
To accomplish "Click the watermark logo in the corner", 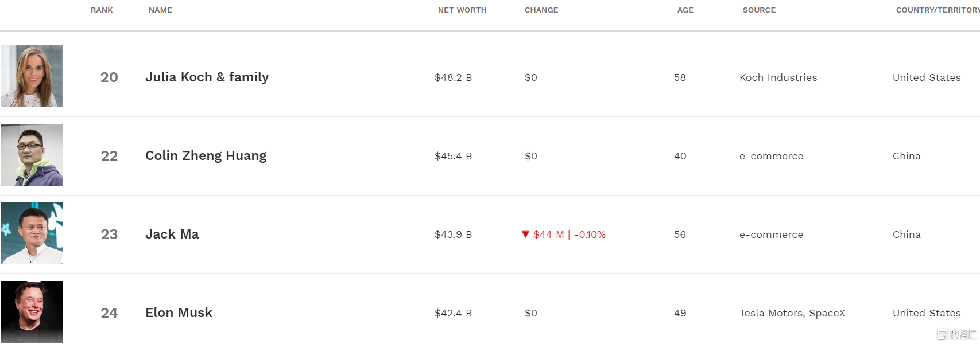I will click(956, 334).
